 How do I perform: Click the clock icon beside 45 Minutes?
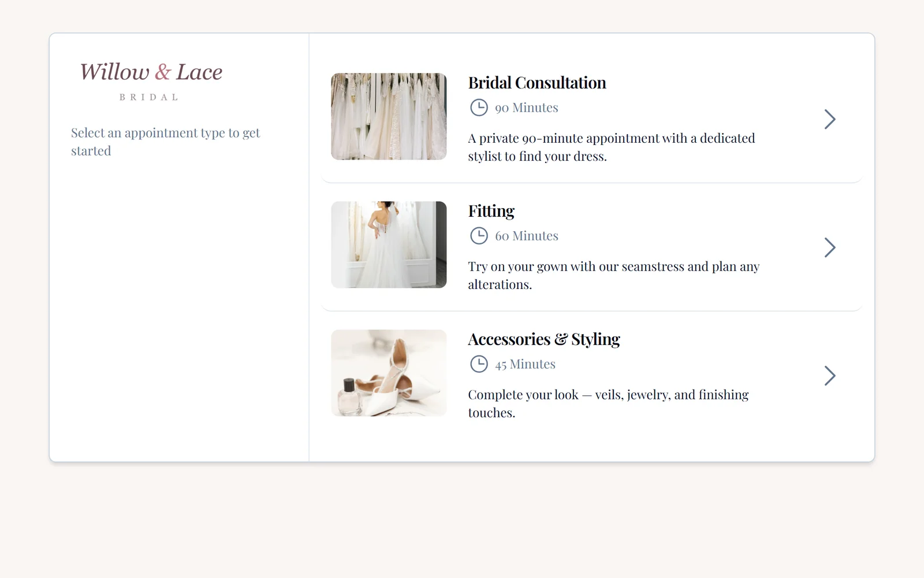pos(479,364)
